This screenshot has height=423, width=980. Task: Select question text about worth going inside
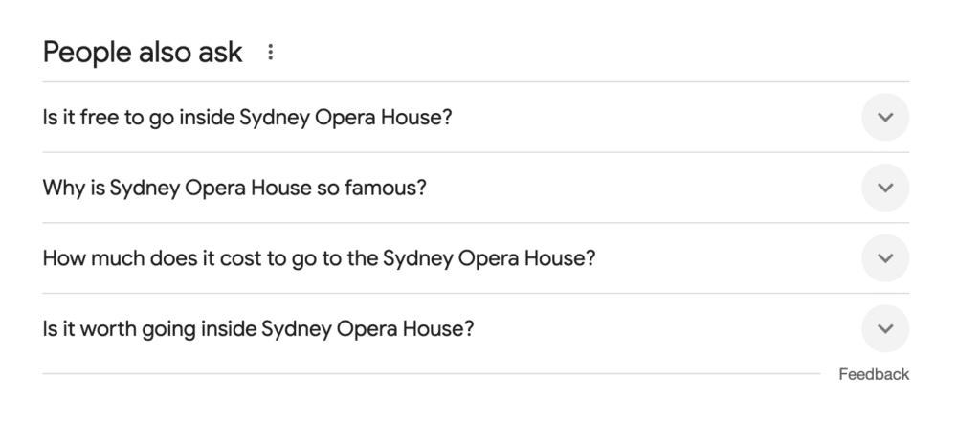pos(258,329)
